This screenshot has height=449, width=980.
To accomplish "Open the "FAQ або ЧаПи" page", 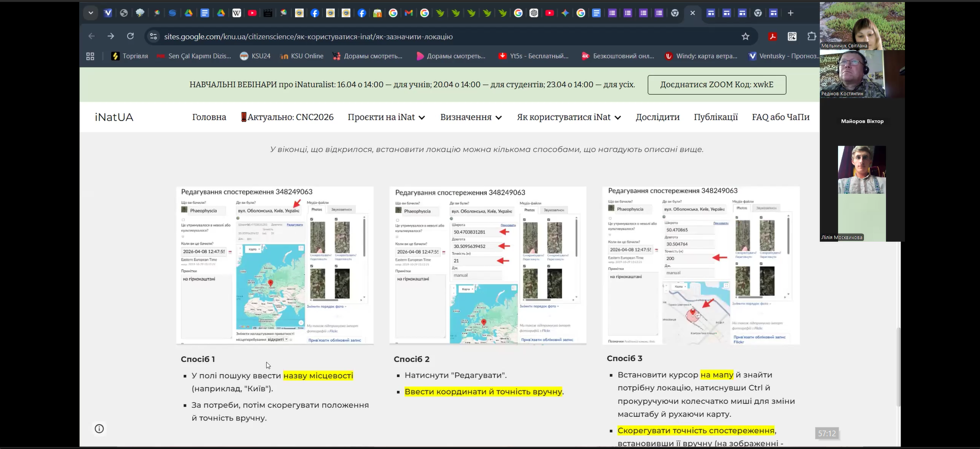I will 780,117.
